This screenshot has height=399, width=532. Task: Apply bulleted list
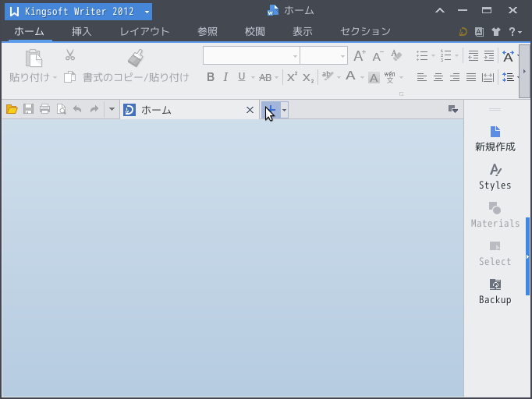coord(422,55)
